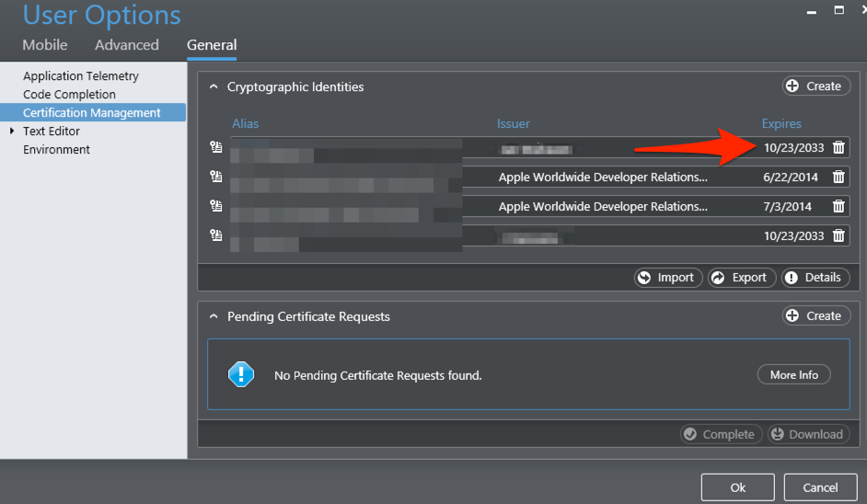This screenshot has height=504, width=867.
Task: Switch to the Advanced tab
Action: (127, 45)
